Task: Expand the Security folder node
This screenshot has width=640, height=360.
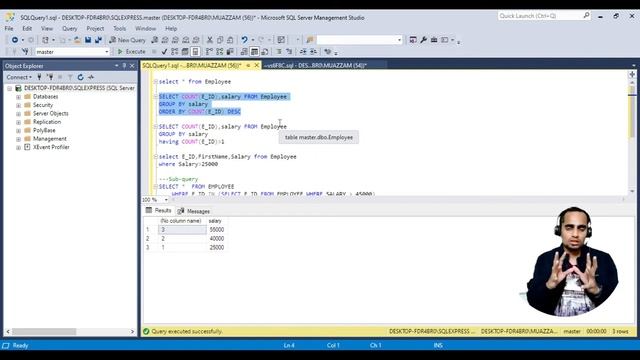Action: click(x=18, y=105)
